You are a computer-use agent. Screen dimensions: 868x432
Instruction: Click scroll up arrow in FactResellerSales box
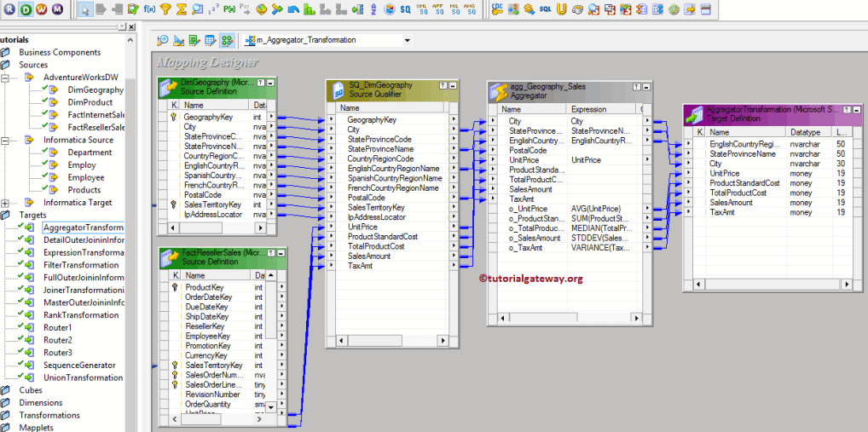pyautogui.click(x=270, y=275)
